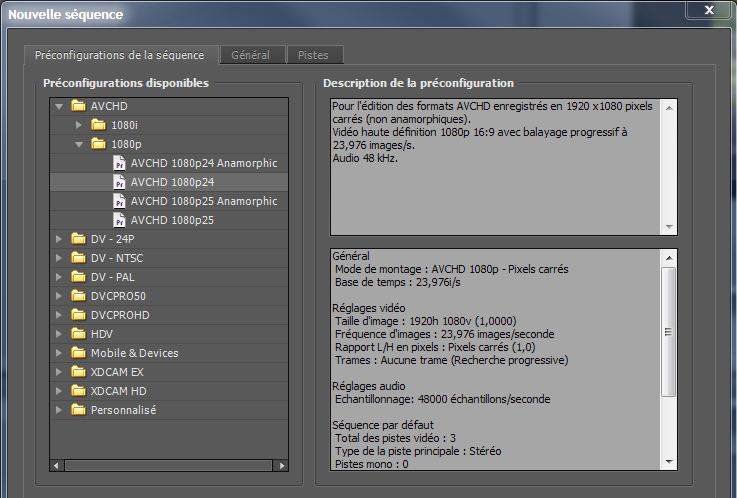Image resolution: width=737 pixels, height=498 pixels.
Task: Click the settings details scroll up arrow
Action: (669, 257)
